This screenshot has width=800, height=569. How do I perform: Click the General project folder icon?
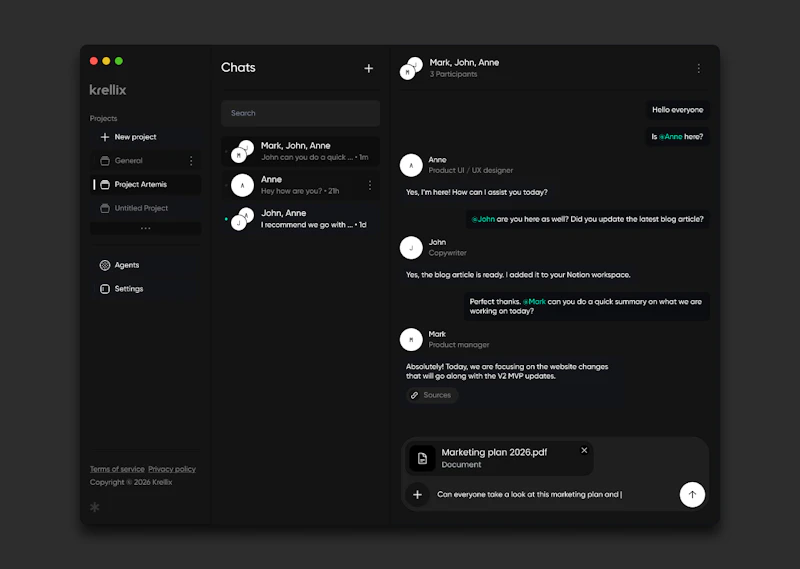tap(105, 161)
